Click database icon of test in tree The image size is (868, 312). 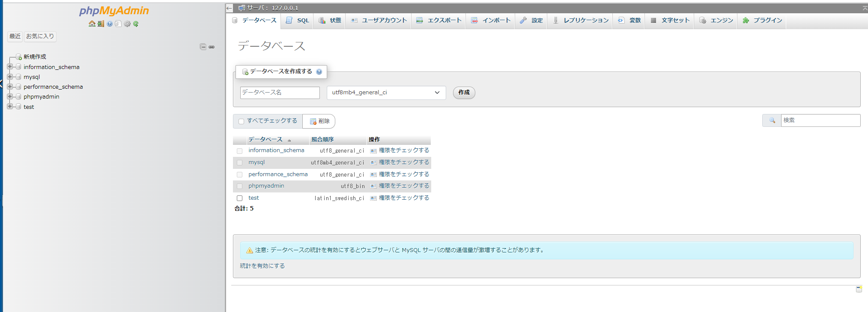(x=18, y=107)
